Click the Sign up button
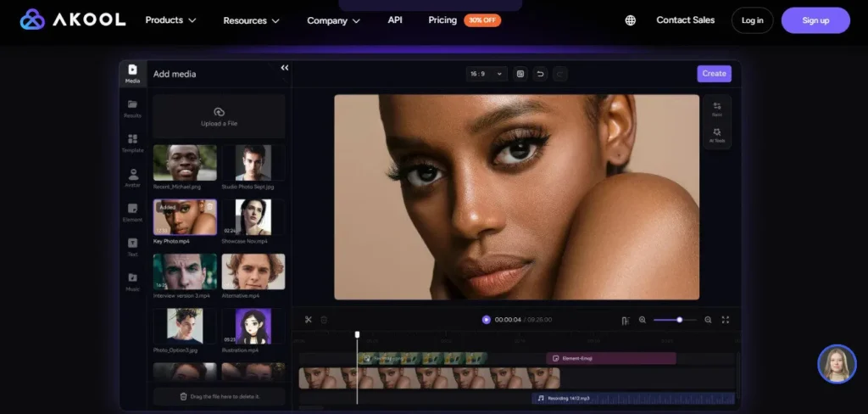The height and width of the screenshot is (414, 868). (815, 20)
